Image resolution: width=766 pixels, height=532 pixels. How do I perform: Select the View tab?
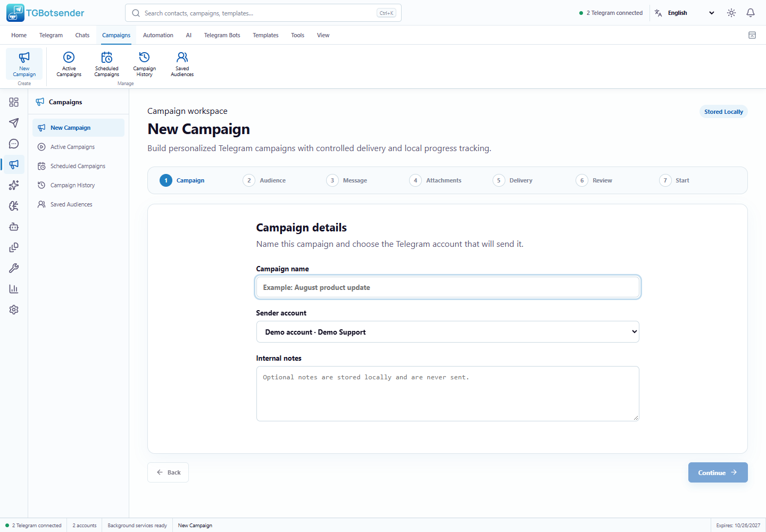(x=323, y=35)
